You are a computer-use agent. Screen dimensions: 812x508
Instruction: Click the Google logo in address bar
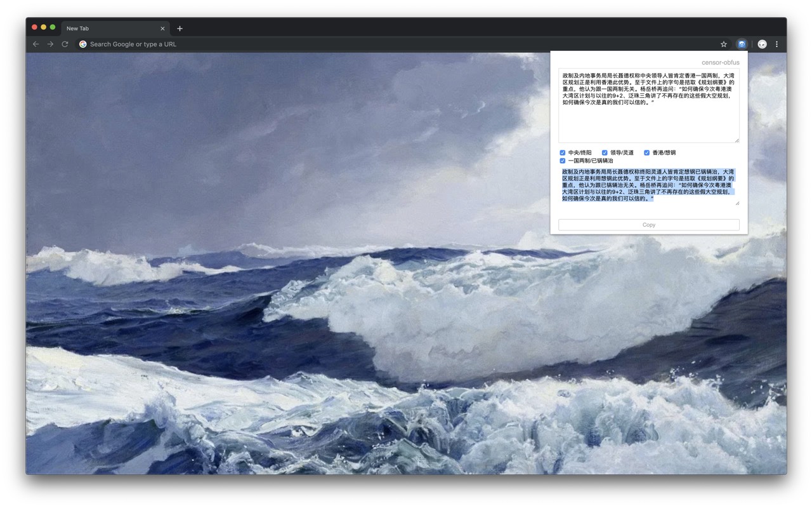tap(83, 44)
